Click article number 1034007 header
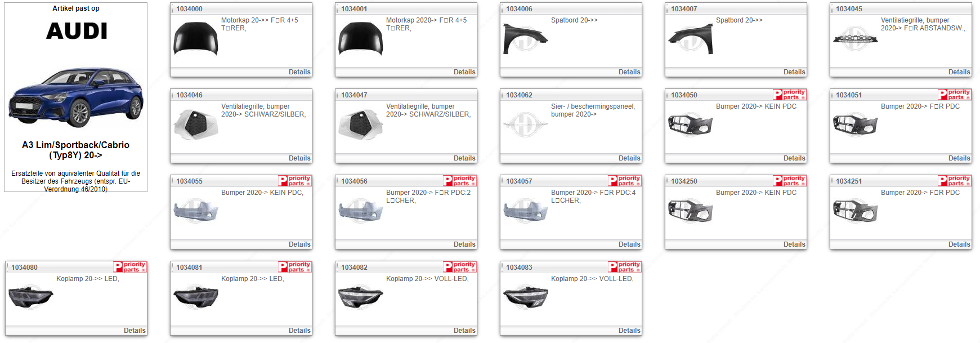Screen dimensions: 980x343 tap(684, 9)
